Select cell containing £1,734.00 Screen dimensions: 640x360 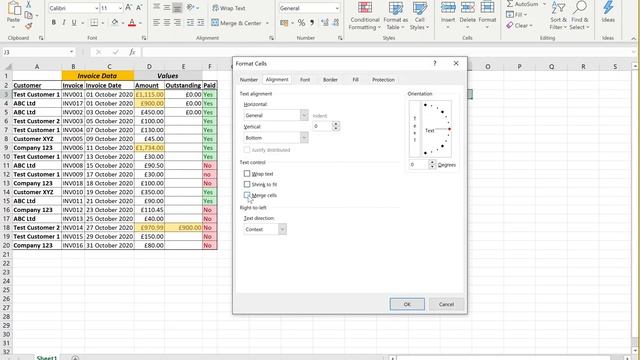(x=149, y=147)
